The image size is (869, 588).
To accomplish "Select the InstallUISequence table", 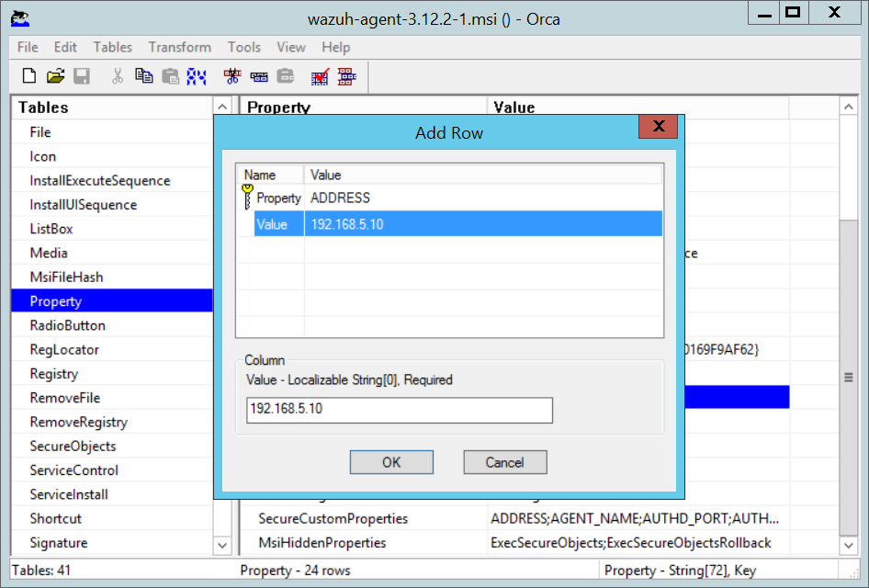I will point(112,205).
